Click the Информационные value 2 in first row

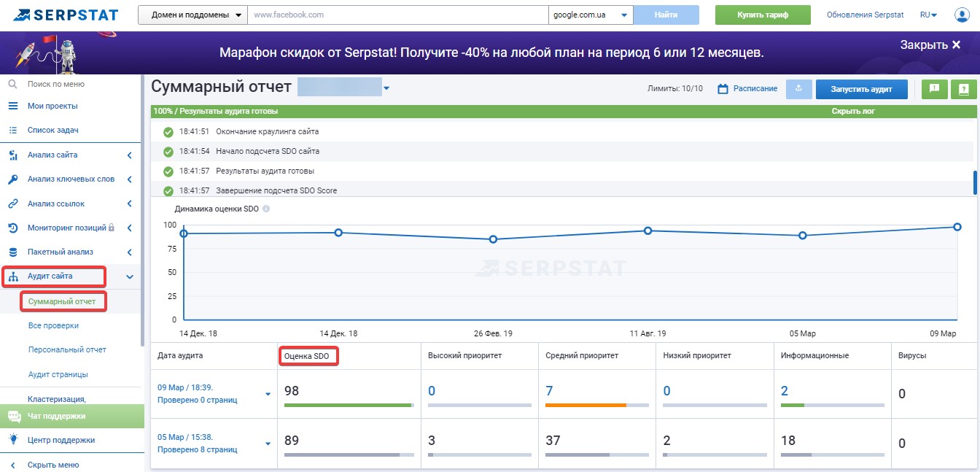[x=785, y=391]
